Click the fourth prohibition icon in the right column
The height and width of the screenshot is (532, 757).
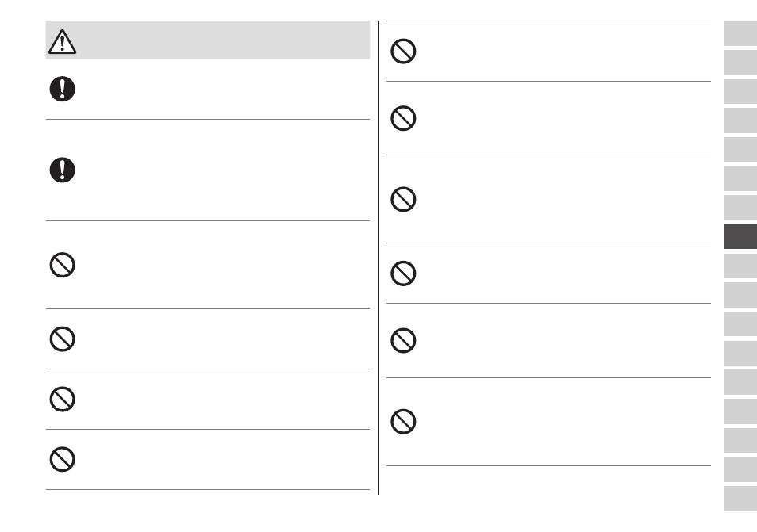(403, 274)
